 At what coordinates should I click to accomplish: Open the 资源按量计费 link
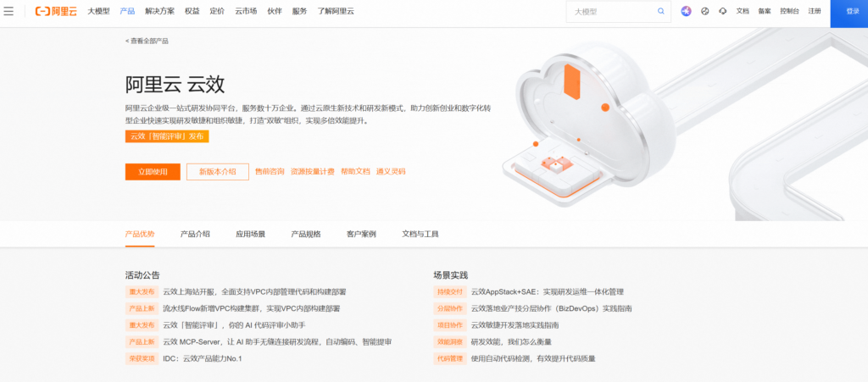(x=312, y=171)
